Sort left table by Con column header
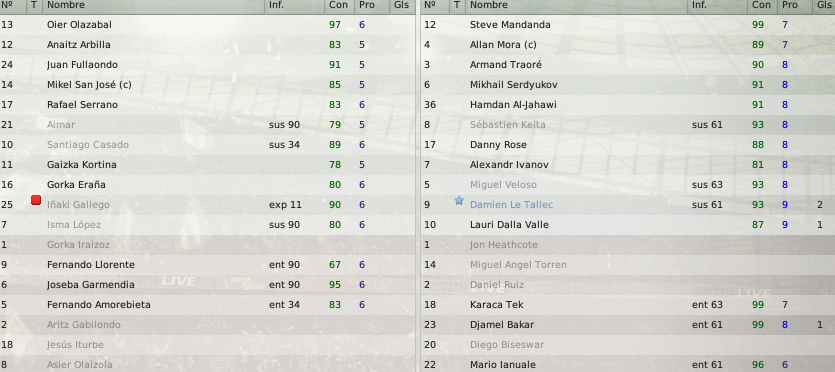 click(339, 5)
